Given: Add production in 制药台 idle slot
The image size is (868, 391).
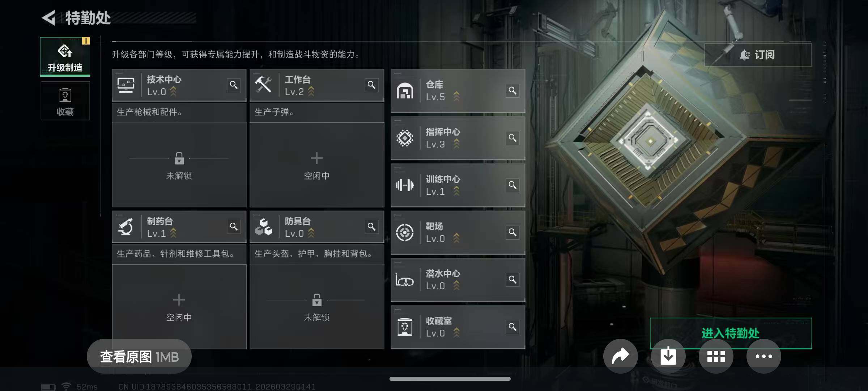Looking at the screenshot, I should click(179, 307).
